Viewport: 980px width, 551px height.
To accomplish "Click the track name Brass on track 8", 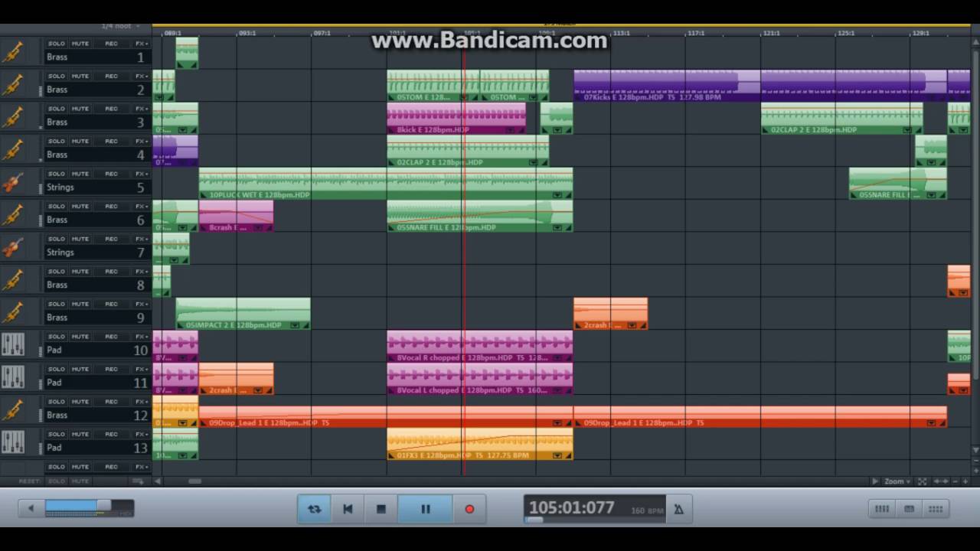I will (x=57, y=285).
